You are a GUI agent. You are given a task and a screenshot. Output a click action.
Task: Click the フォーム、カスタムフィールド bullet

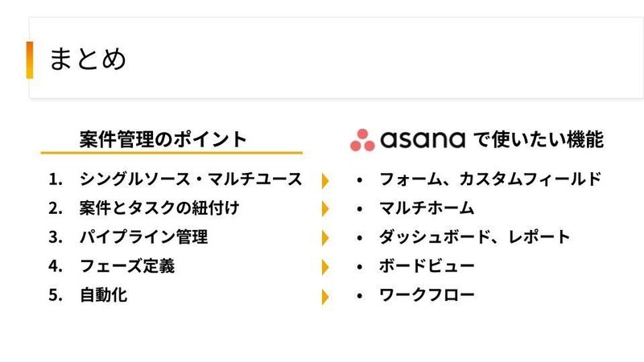[x=490, y=179]
